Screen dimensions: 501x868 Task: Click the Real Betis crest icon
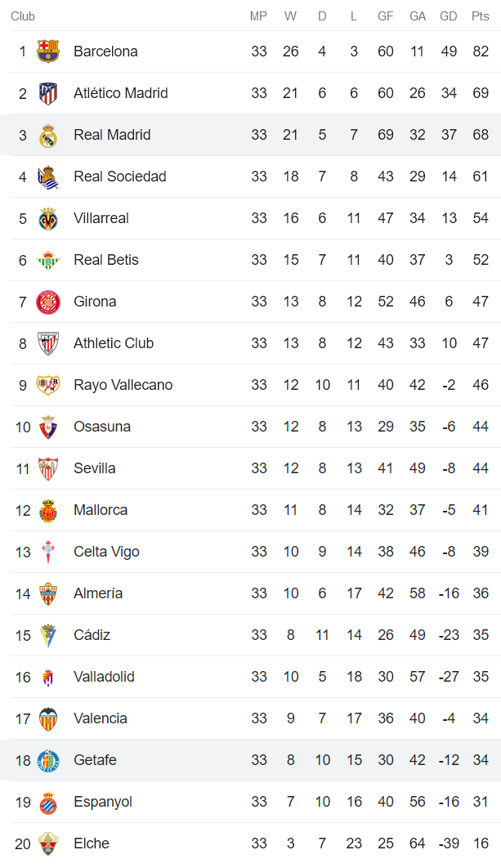(48, 260)
